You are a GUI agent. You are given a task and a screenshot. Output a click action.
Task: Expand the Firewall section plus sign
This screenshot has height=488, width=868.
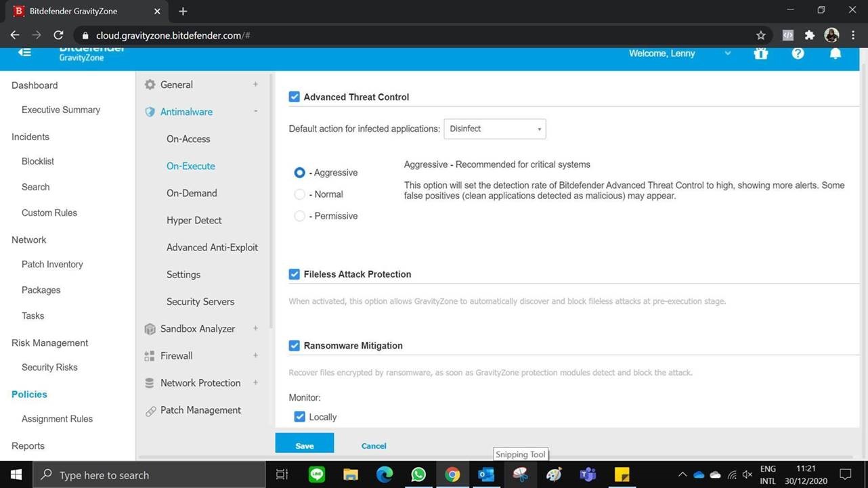[255, 355]
